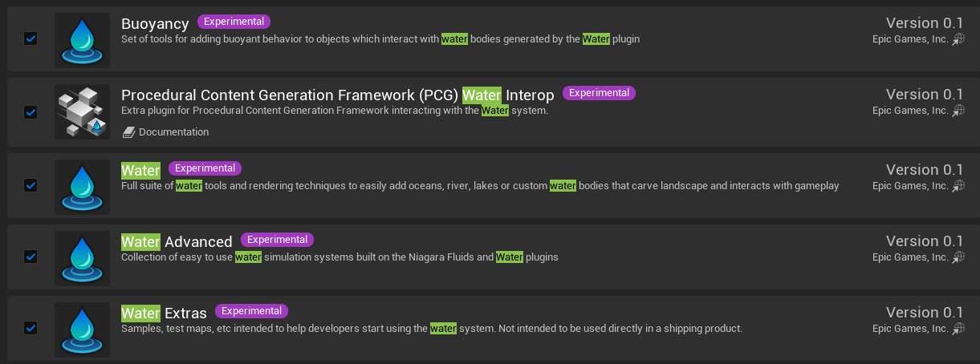This screenshot has height=364, width=980.
Task: Click the Water Extras plugin droplet icon
Action: click(x=82, y=330)
